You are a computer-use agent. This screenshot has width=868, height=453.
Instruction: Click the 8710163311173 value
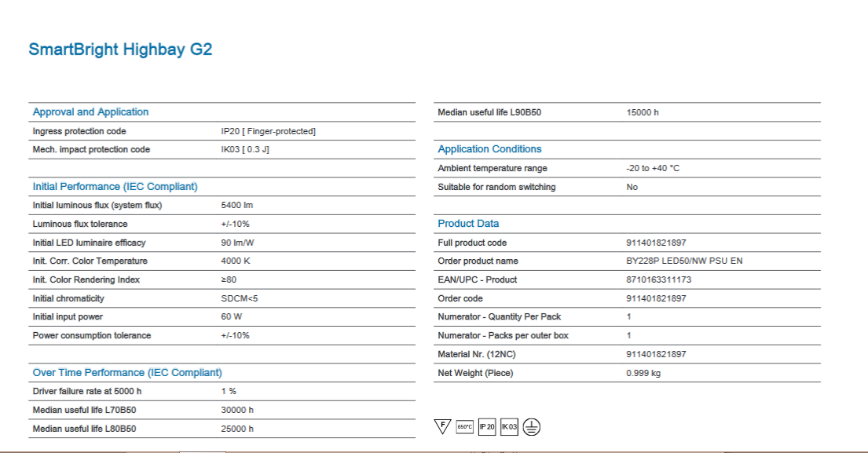click(659, 279)
